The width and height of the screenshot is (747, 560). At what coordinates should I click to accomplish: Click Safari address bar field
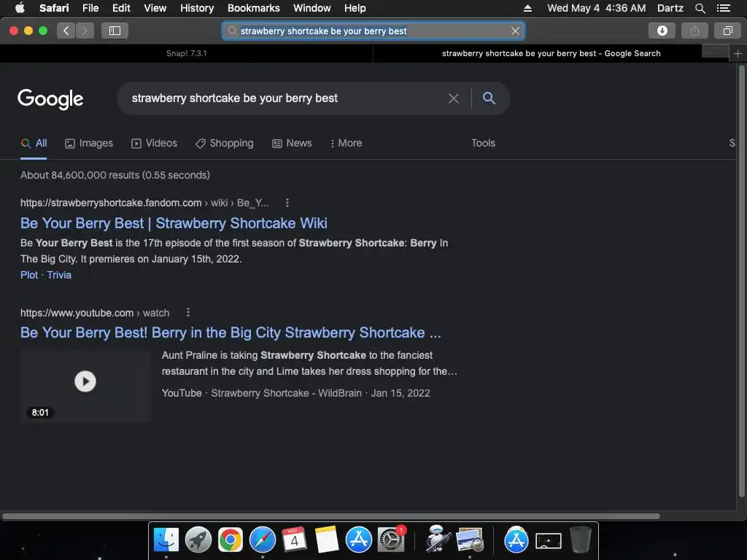[373, 31]
